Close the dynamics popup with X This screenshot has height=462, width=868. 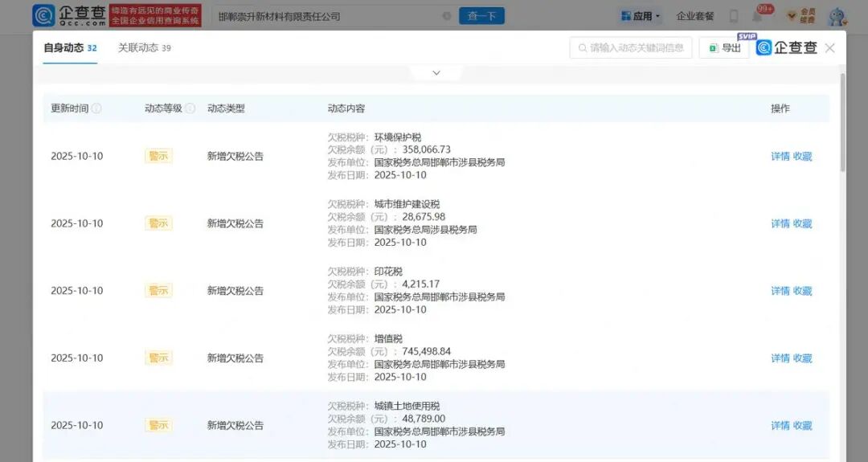829,48
